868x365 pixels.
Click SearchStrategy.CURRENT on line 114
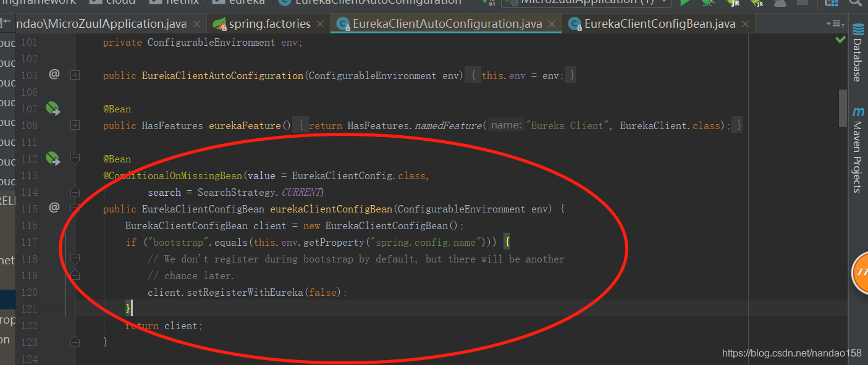tap(261, 192)
